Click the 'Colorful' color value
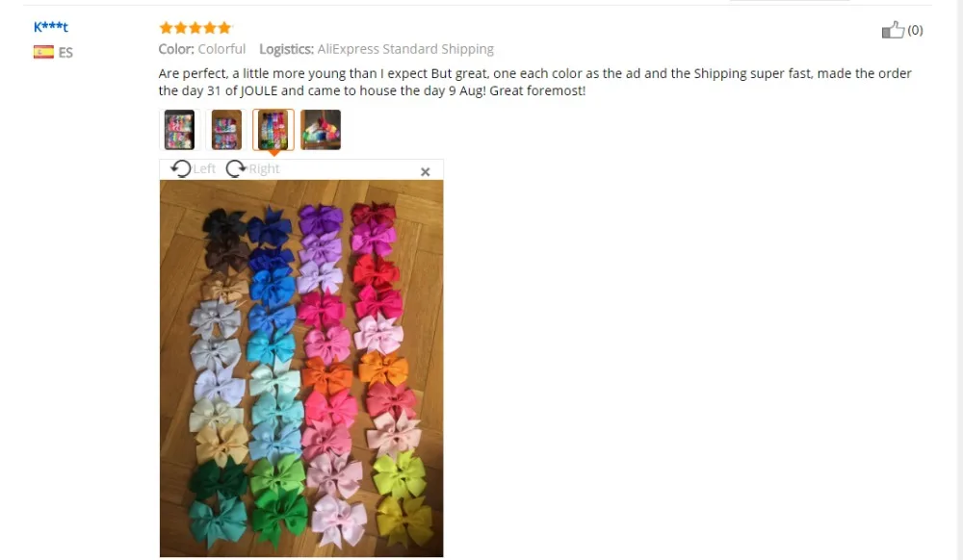This screenshot has height=560, width=963. pyautogui.click(x=221, y=49)
